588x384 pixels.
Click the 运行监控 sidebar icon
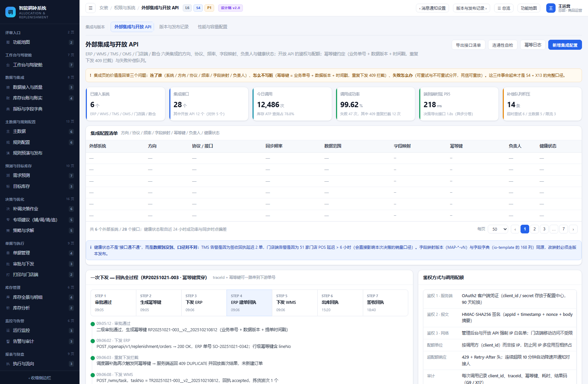click(x=8, y=331)
